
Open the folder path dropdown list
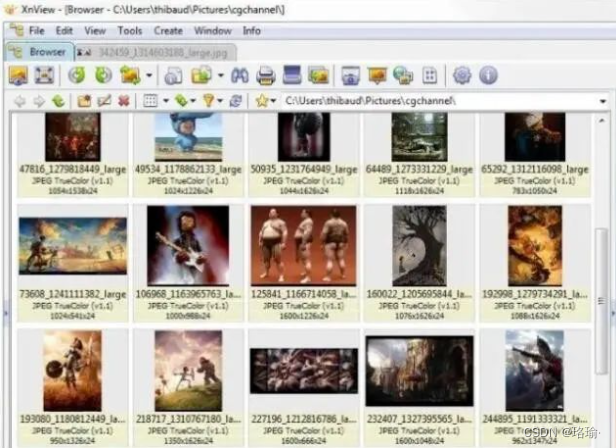[x=603, y=101]
